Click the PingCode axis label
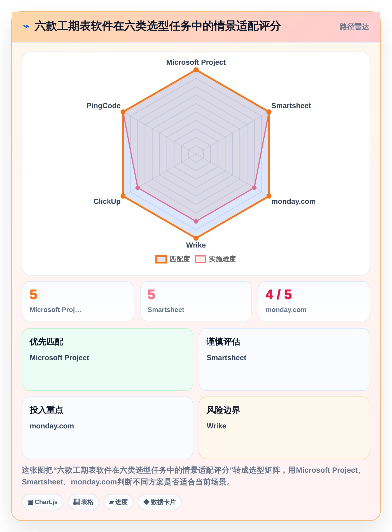Viewport: 392px width, 532px height. (x=104, y=106)
